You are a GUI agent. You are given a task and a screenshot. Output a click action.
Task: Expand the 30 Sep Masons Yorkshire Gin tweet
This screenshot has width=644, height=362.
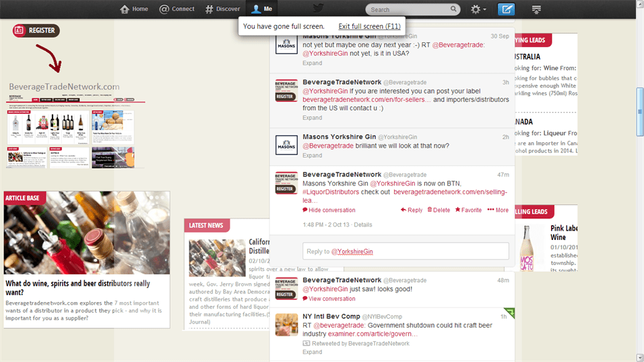click(x=312, y=63)
